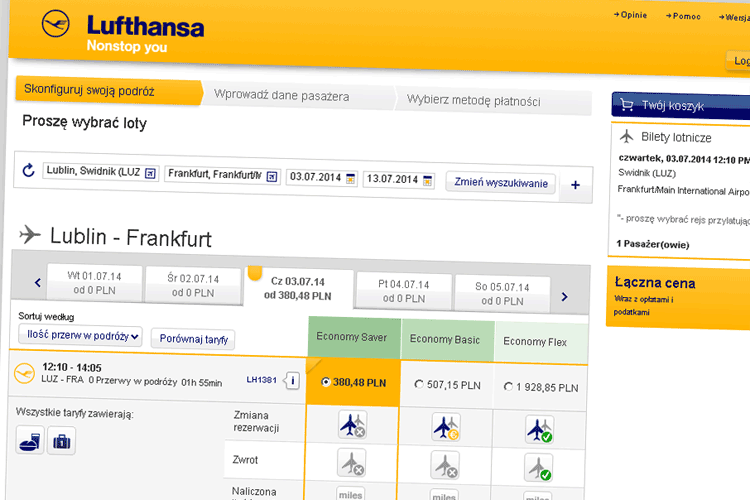Click the 03.07.2014 departure date field
Screen dimensions: 750x500
(x=321, y=178)
